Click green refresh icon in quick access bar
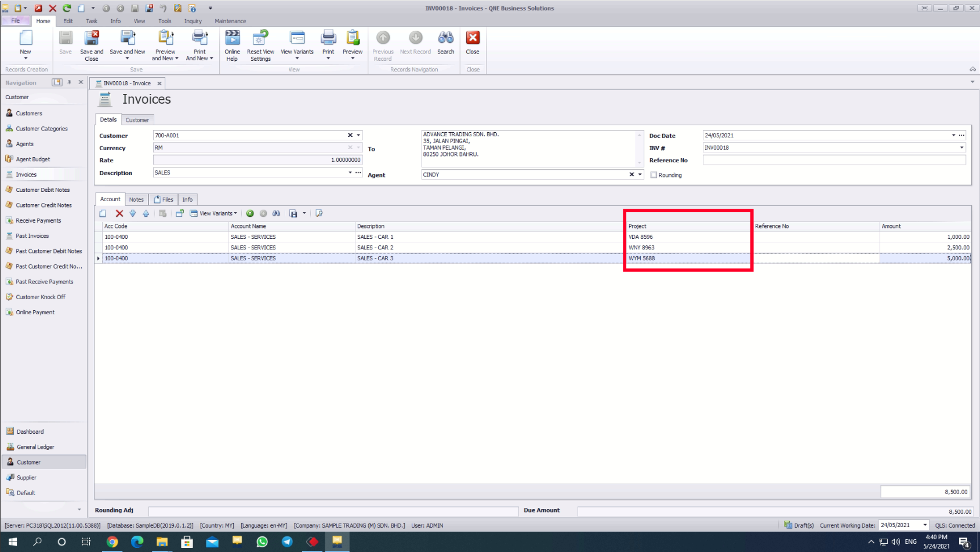 [x=67, y=8]
